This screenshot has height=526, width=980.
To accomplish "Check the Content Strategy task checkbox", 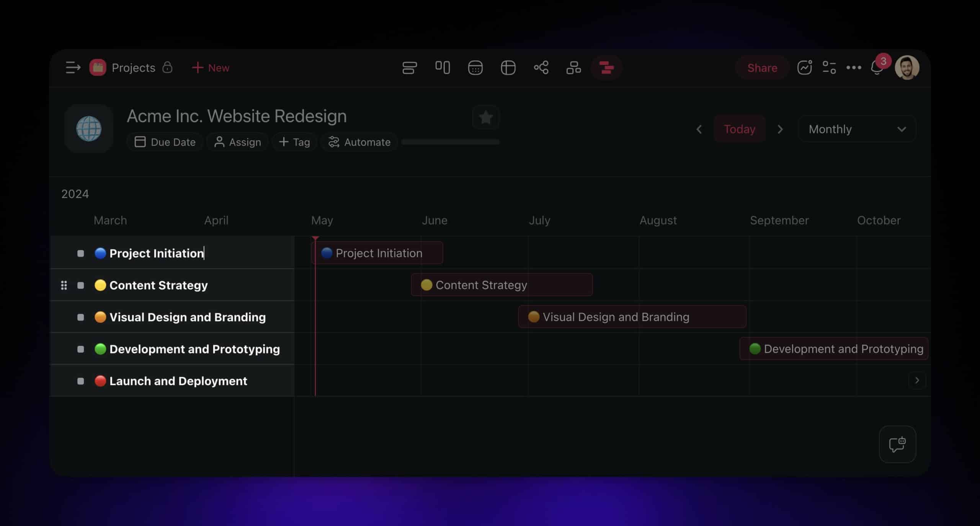I will coord(80,285).
